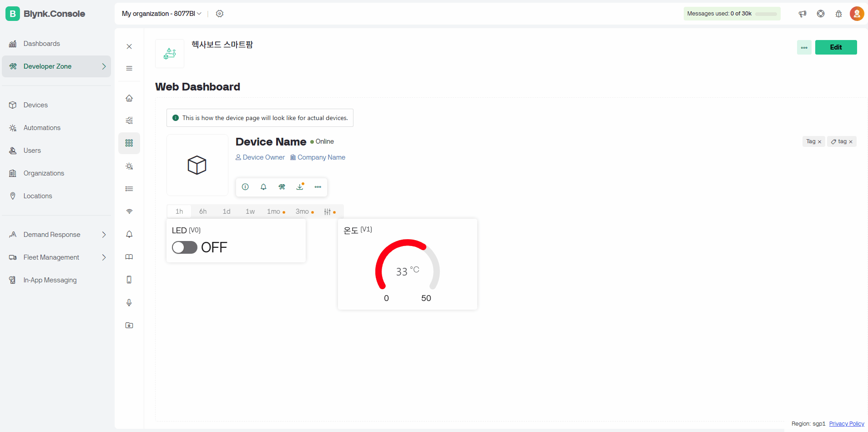The image size is (868, 432).
Task: Open organization settings gear icon
Action: 220,14
